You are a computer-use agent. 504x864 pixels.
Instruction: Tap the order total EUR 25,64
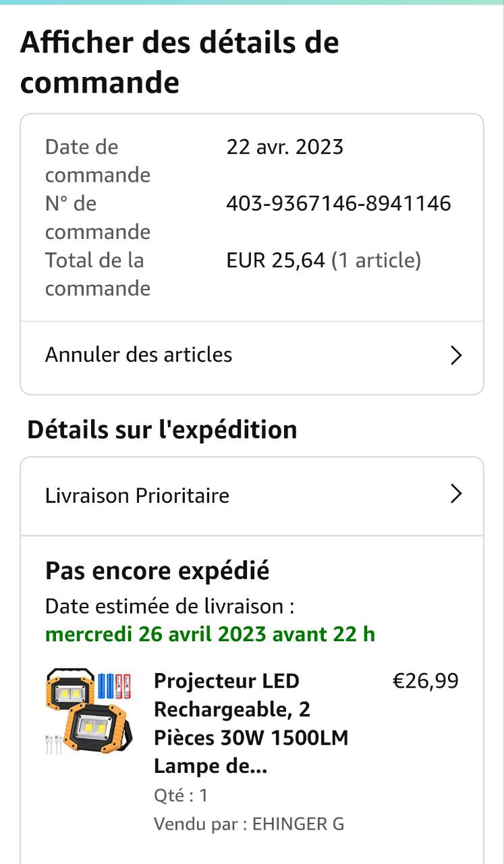click(x=276, y=261)
